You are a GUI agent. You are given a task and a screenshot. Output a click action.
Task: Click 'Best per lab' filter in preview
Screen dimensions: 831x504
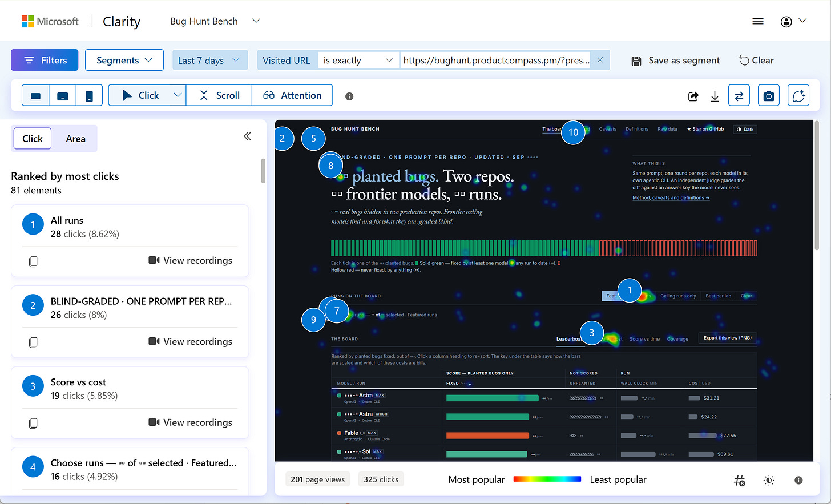718,296
